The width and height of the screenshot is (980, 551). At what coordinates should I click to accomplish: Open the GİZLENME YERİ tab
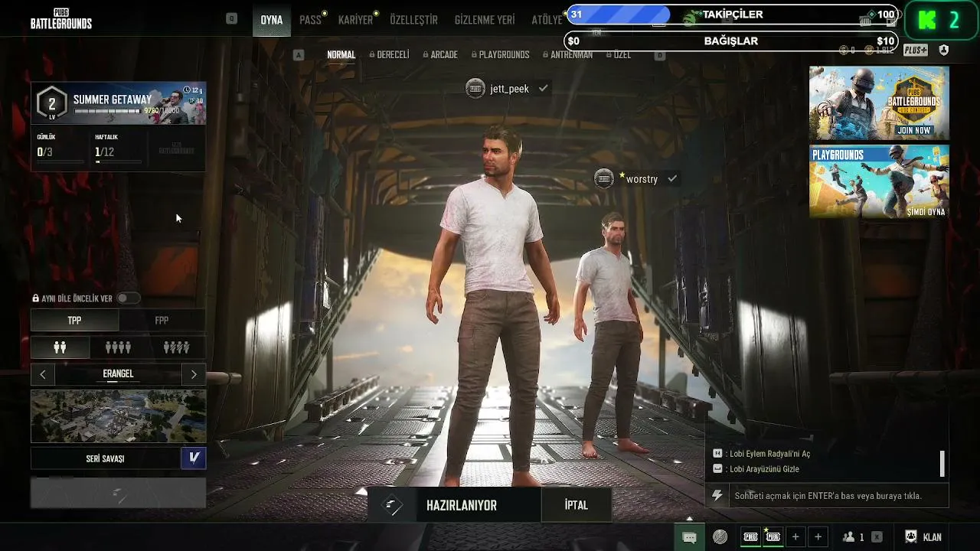[x=485, y=20]
